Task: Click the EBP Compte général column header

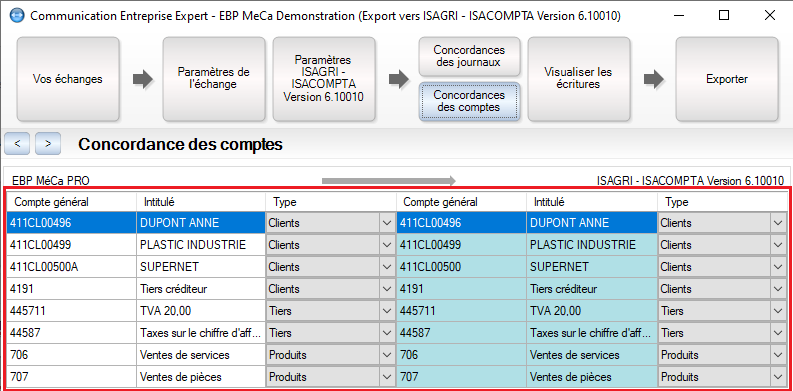Action: click(x=71, y=202)
